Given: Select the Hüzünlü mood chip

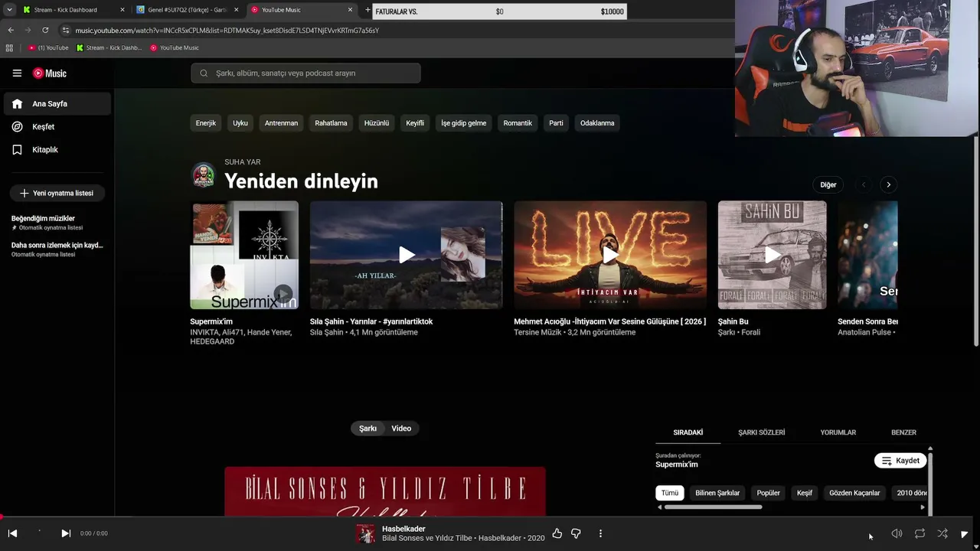Looking at the screenshot, I should click(377, 123).
